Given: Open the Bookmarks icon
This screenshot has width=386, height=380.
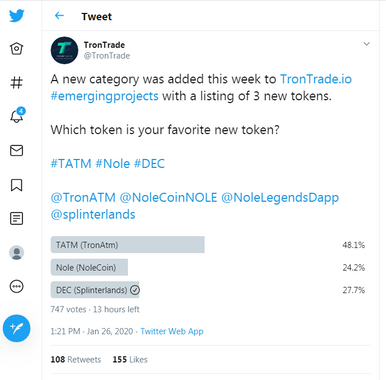Looking at the screenshot, I should (x=16, y=185).
